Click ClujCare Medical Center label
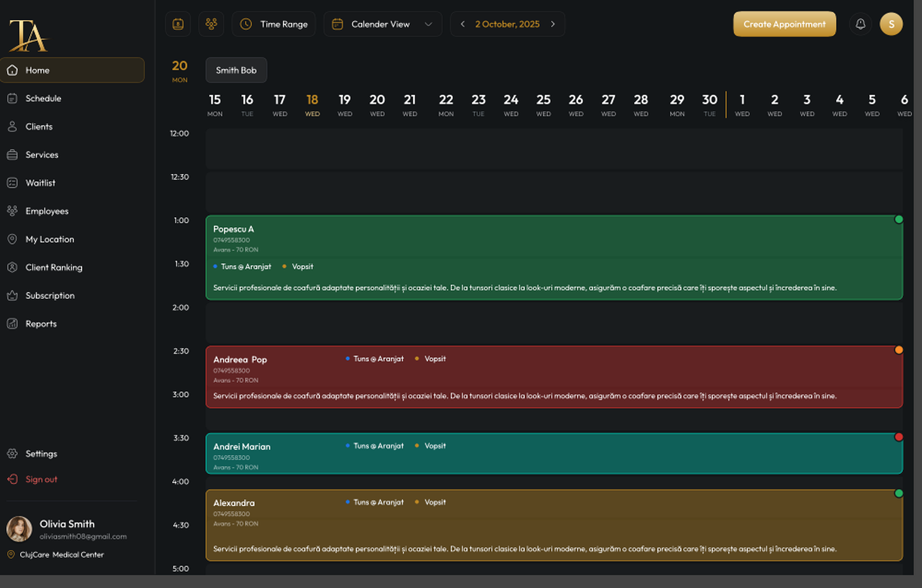The width and height of the screenshot is (922, 588). point(61,555)
